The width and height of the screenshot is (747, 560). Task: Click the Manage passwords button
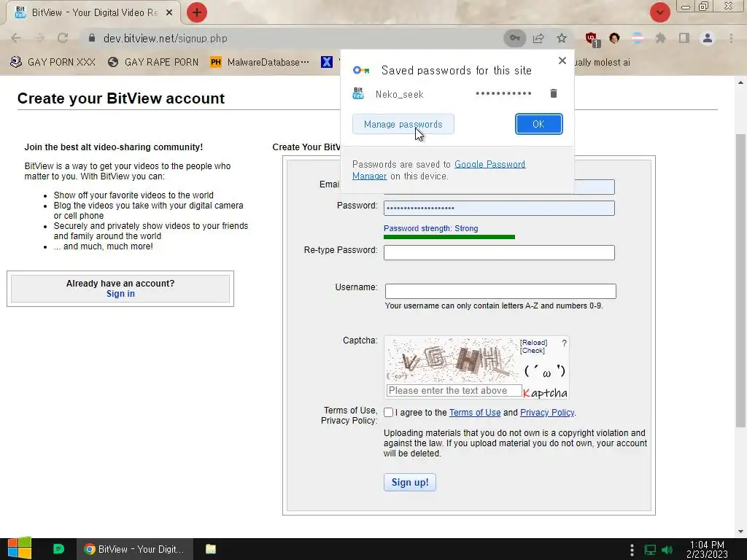[x=403, y=124]
